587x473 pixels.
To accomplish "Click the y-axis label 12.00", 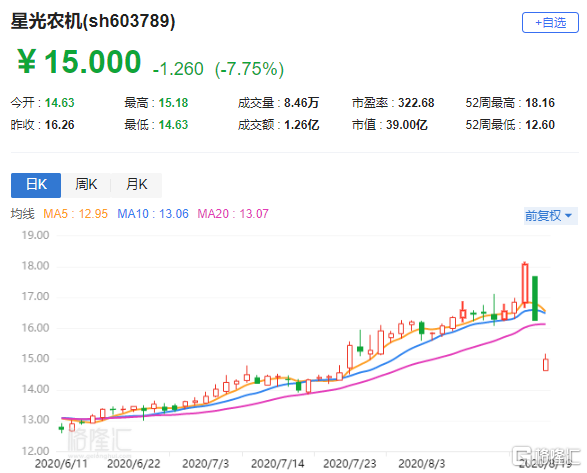I will 35,451.
